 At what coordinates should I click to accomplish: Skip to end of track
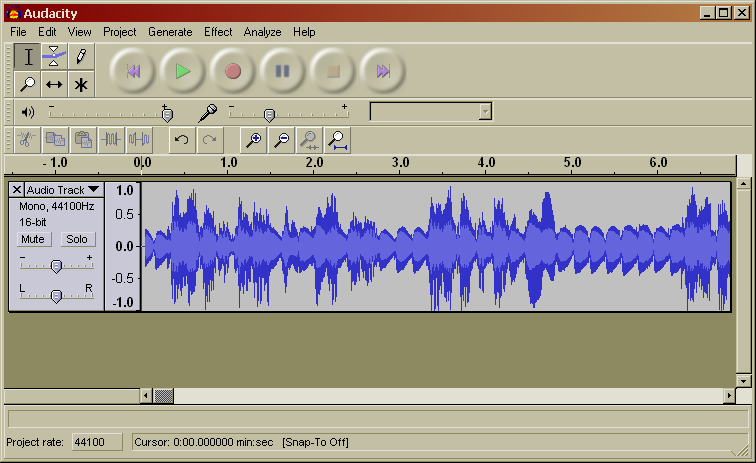(x=383, y=71)
